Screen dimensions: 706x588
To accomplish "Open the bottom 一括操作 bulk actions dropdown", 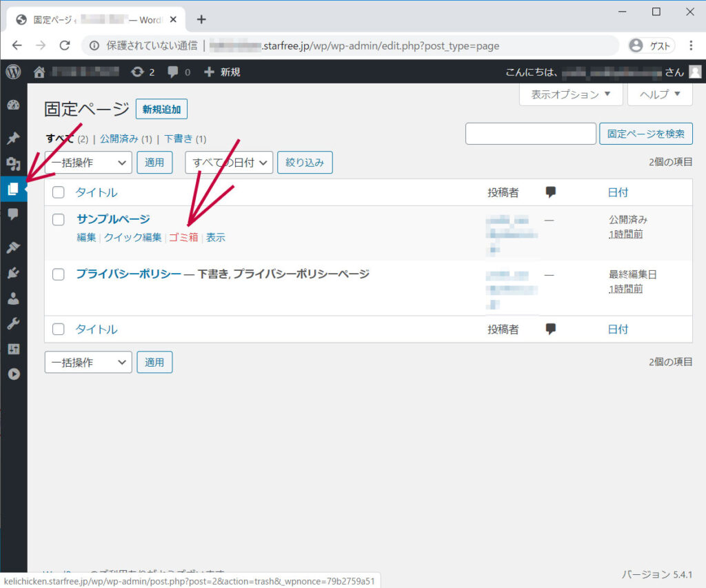I will (88, 363).
